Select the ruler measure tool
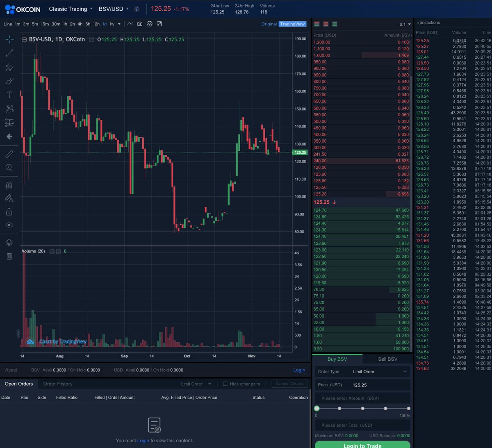The width and height of the screenshot is (492, 448). click(9, 154)
